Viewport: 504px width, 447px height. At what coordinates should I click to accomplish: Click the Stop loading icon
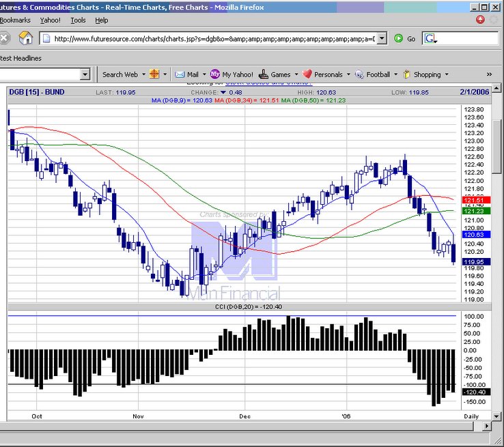(x=4, y=38)
